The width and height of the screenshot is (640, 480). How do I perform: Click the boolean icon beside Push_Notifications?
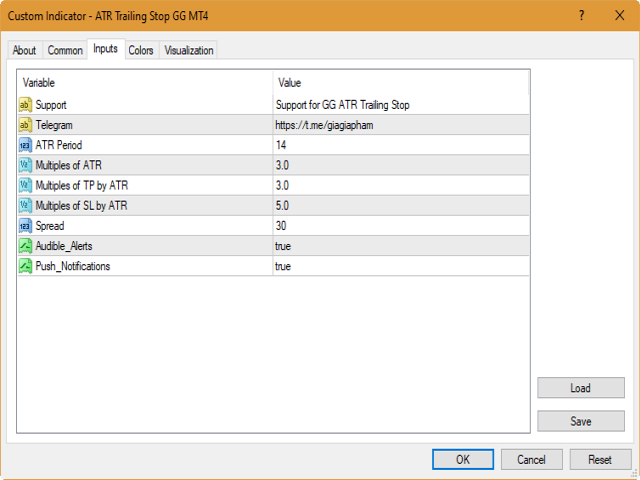point(25,266)
